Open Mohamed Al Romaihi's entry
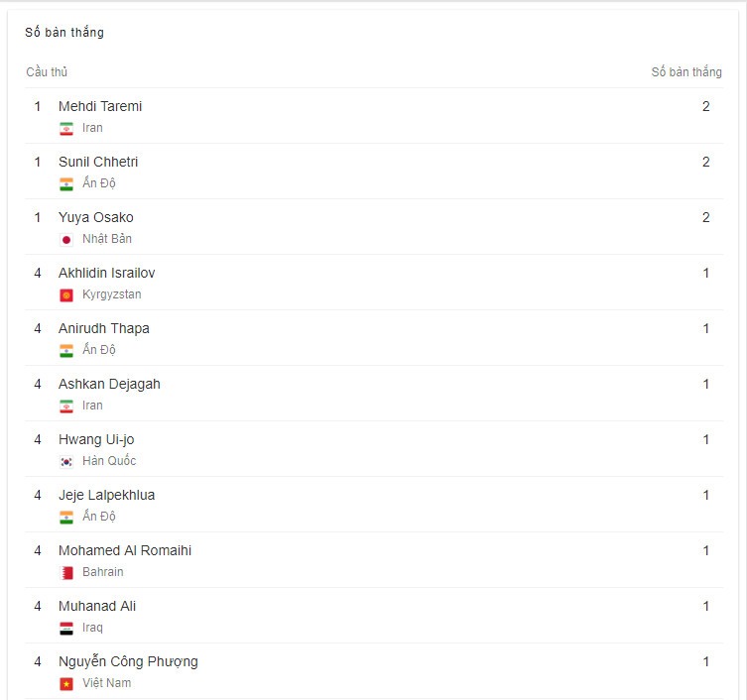This screenshot has height=700, width=747. pos(125,550)
